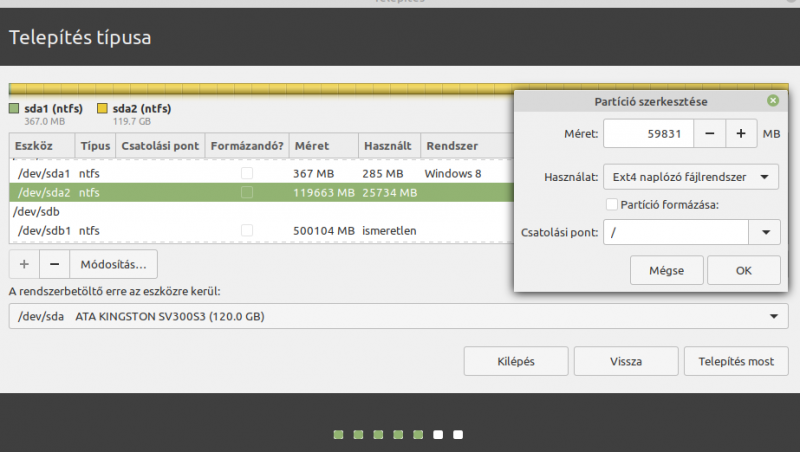Toggle format checkbox for /dev/sdb1 row
The width and height of the screenshot is (800, 452).
(247, 231)
